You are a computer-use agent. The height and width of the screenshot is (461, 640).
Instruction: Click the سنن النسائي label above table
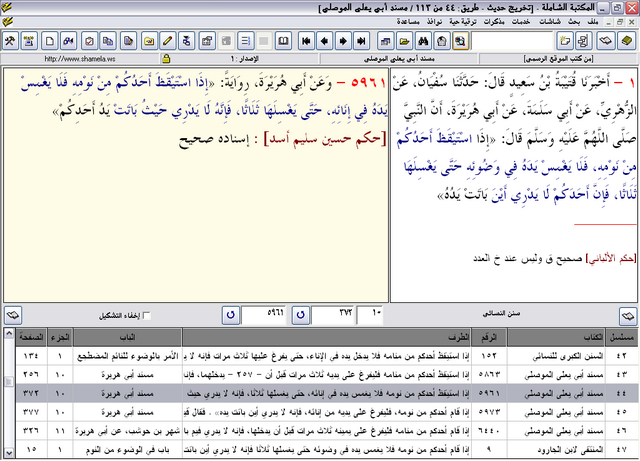pyautogui.click(x=501, y=314)
